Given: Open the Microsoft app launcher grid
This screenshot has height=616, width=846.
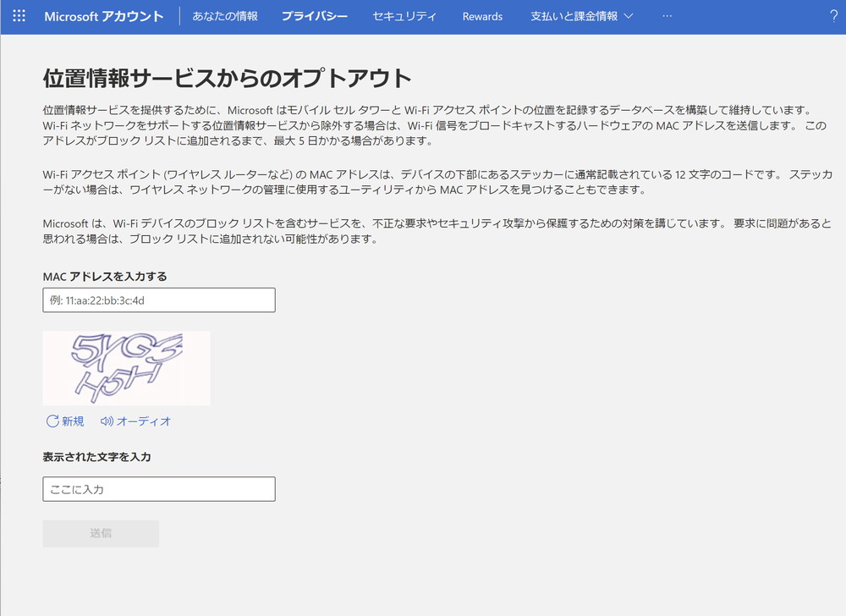Looking at the screenshot, I should tap(19, 16).
